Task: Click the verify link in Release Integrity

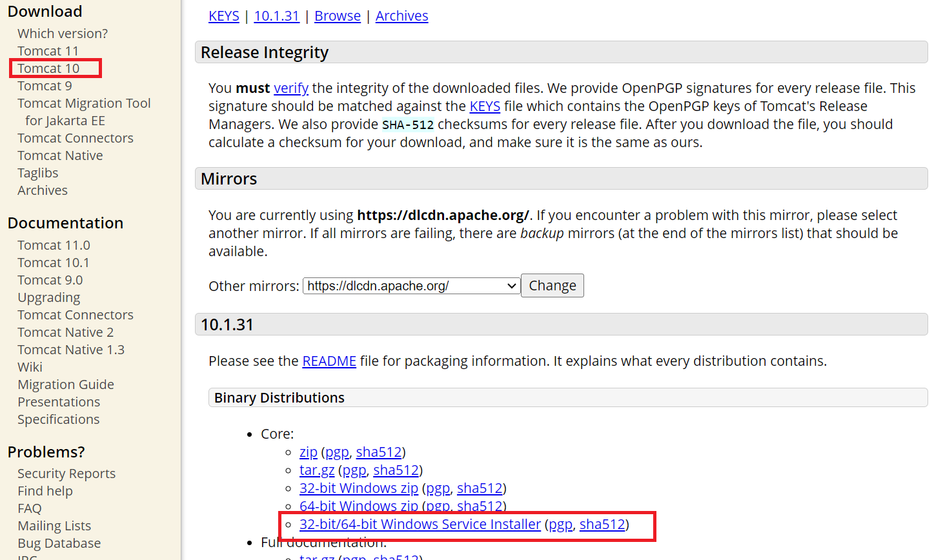Action: (x=291, y=88)
